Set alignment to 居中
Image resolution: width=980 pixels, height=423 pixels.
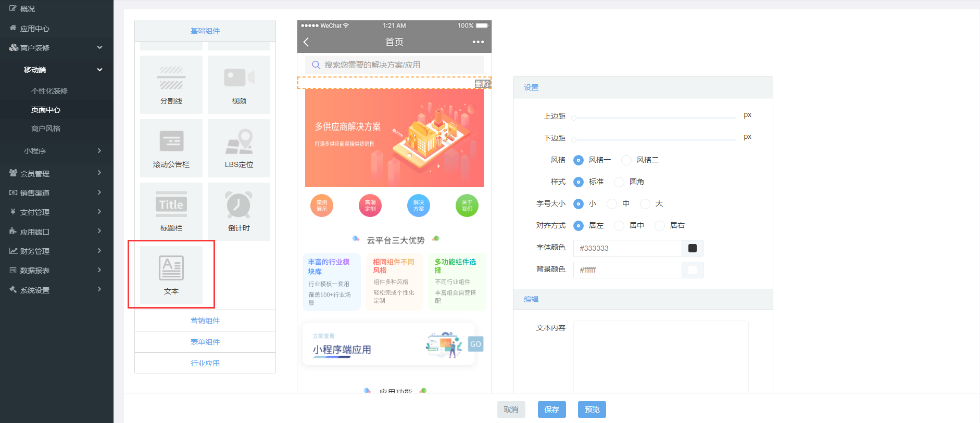click(619, 226)
